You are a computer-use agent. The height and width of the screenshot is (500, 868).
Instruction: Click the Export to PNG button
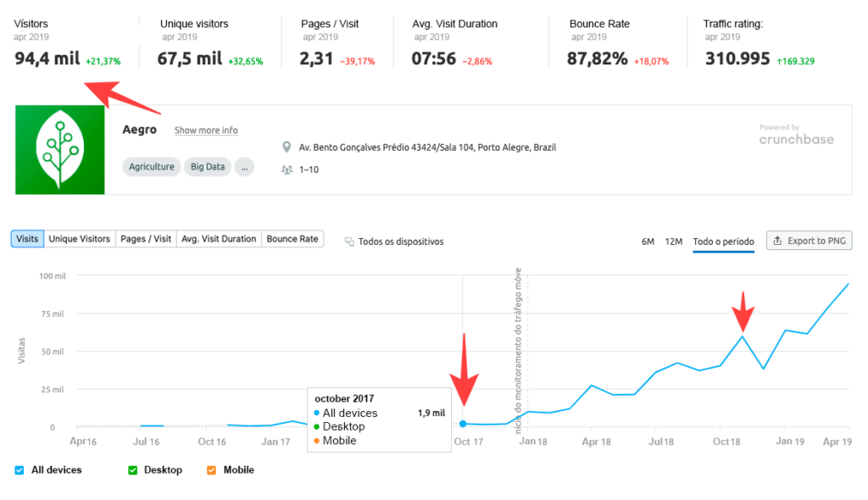click(x=809, y=241)
